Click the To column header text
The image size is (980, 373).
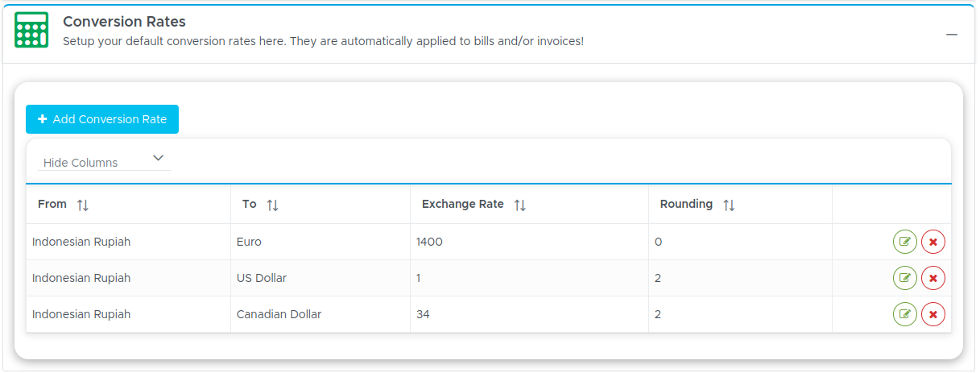(250, 205)
